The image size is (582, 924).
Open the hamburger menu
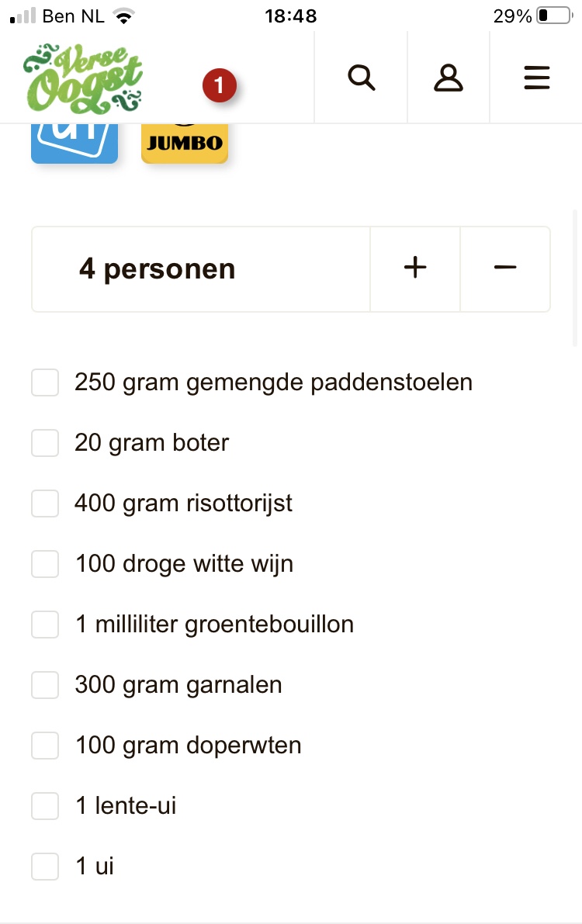(536, 78)
